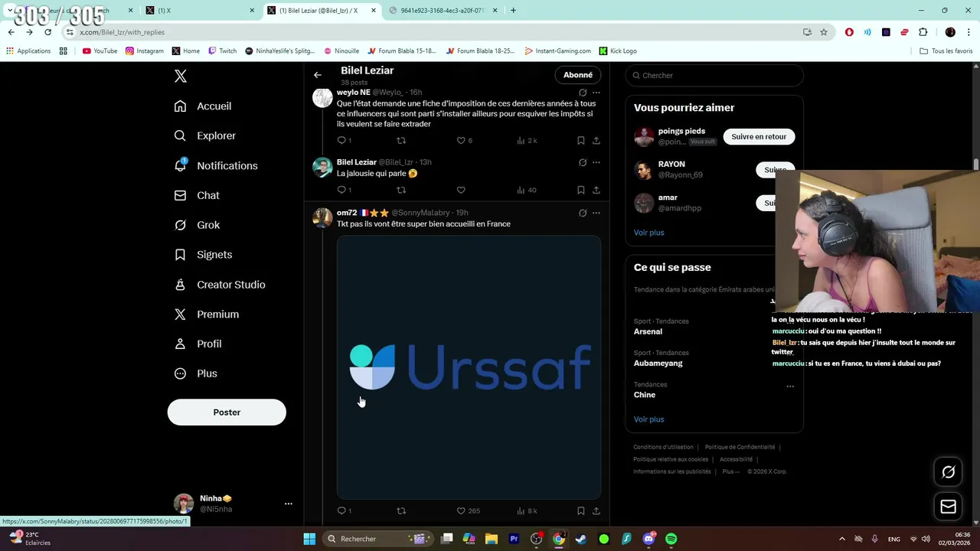
Task: Ask Grok about om72's post
Action: 583,213
